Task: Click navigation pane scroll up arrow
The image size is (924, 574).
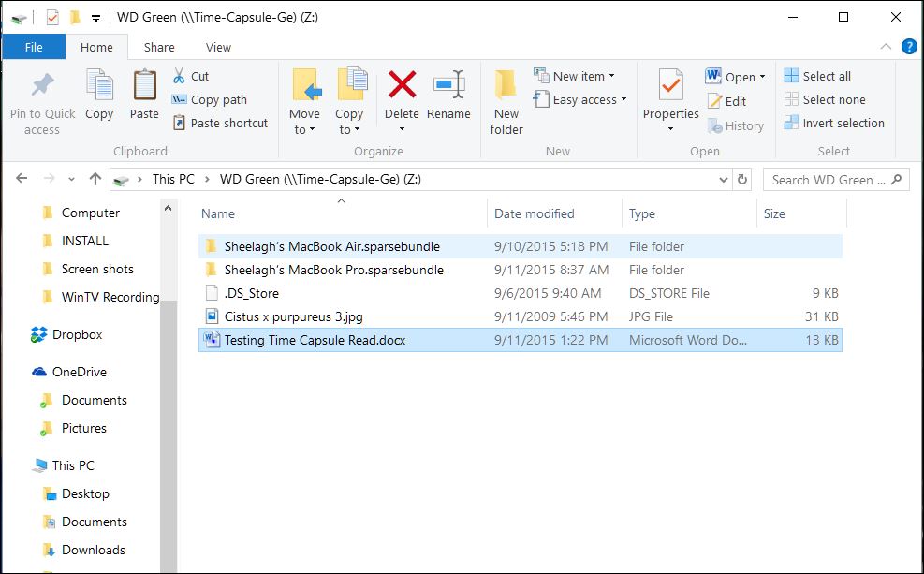Action: click(x=168, y=208)
